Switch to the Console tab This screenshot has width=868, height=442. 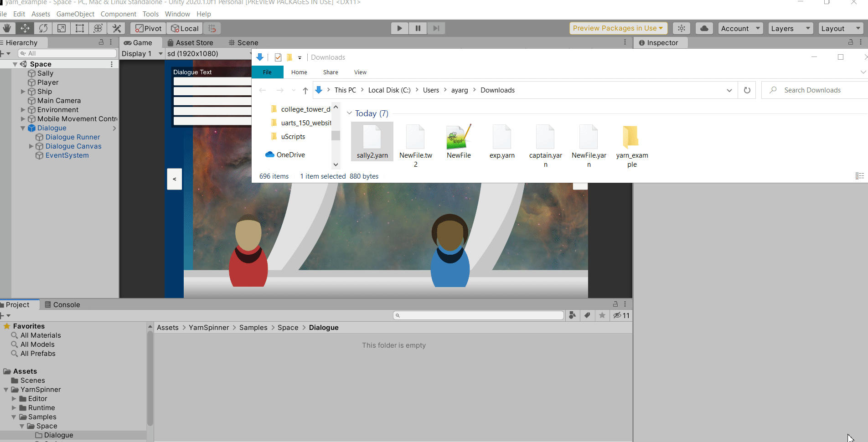62,304
